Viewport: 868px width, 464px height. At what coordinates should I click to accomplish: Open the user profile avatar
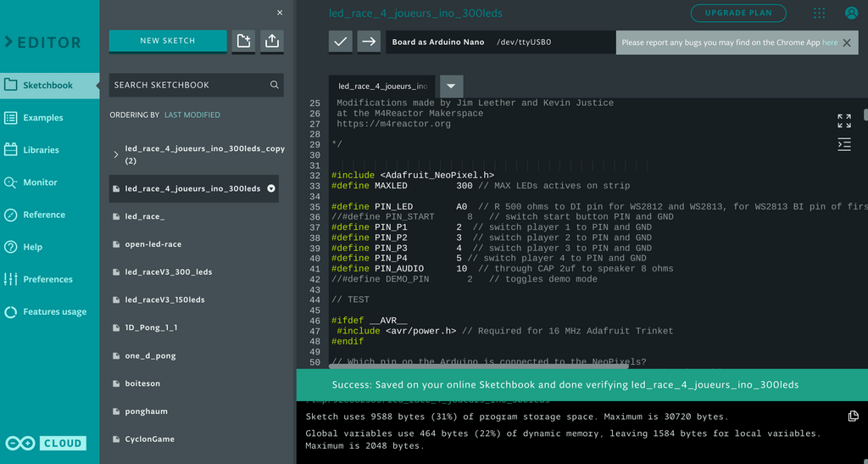(851, 13)
